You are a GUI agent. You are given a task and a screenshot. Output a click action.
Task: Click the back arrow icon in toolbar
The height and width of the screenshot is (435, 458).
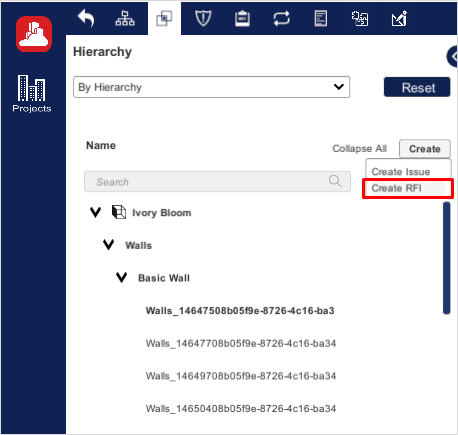tap(86, 18)
